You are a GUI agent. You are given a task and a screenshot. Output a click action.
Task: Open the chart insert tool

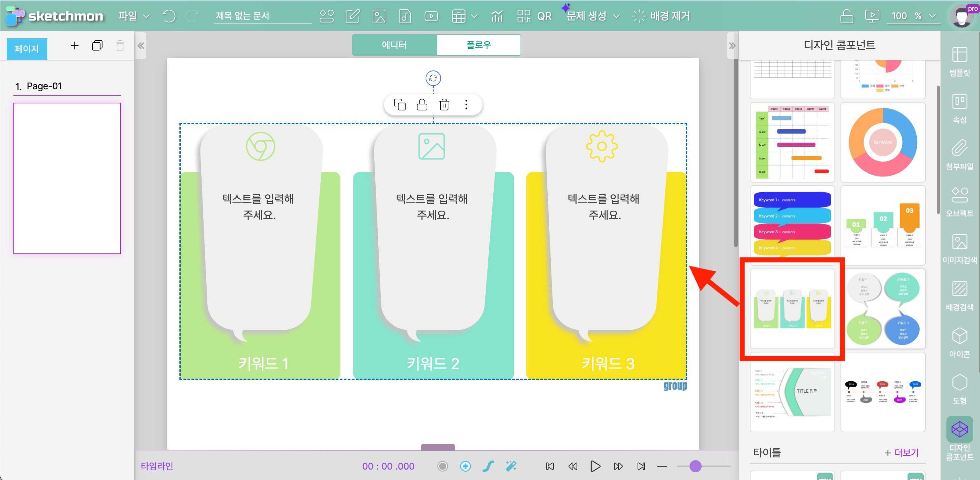pos(496,16)
